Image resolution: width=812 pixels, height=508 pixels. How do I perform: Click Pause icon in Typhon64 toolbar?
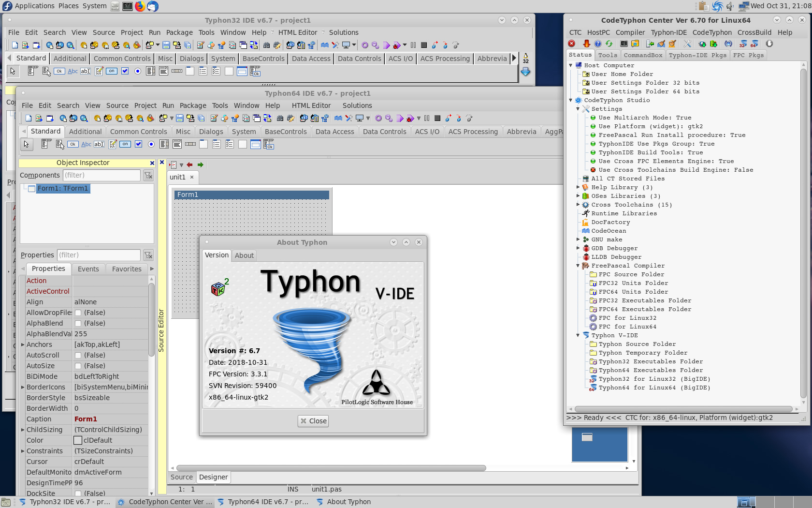pos(427,118)
